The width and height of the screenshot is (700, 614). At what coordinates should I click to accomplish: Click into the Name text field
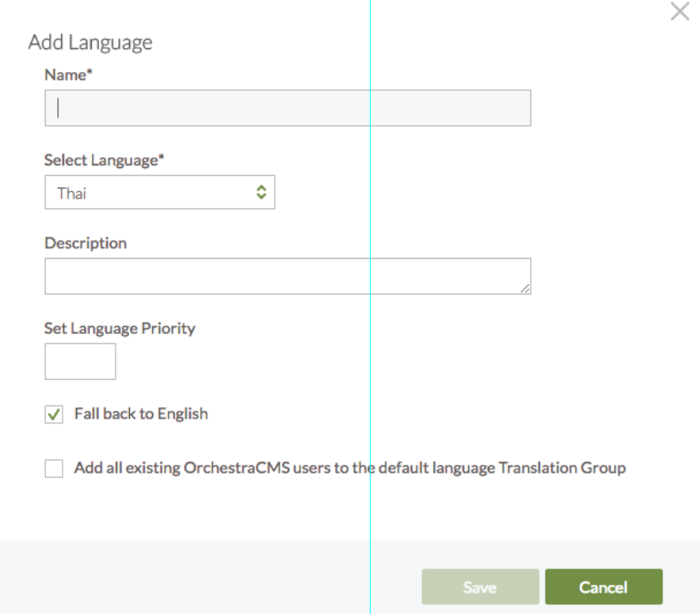coord(287,108)
